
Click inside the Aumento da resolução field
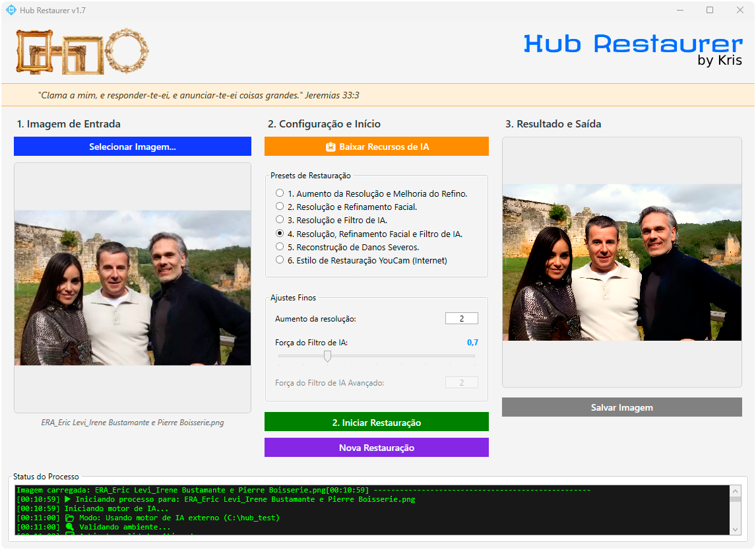click(x=461, y=318)
